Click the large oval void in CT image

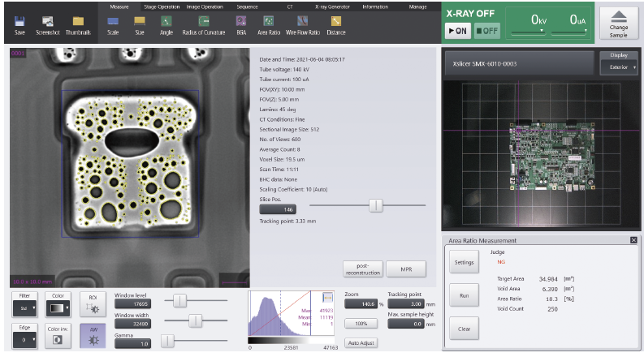tap(132, 142)
